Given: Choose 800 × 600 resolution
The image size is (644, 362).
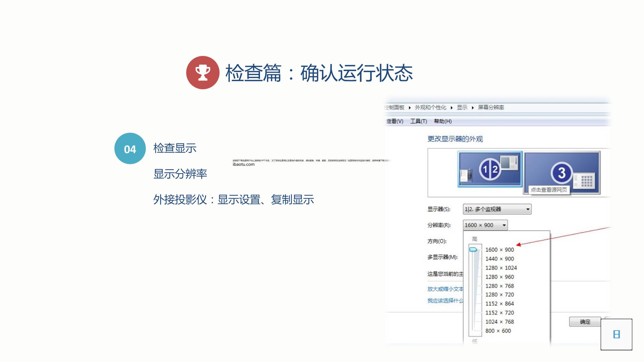Looking at the screenshot, I should click(x=498, y=331).
